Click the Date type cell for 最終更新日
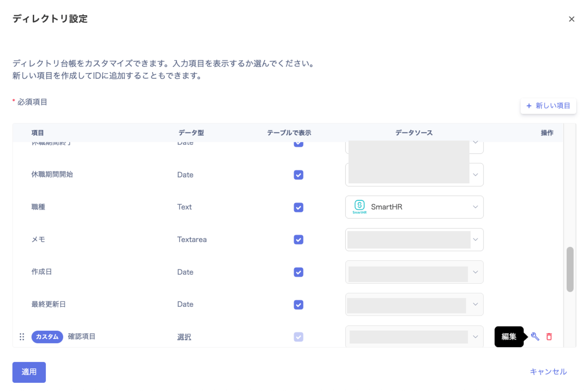588x391 pixels. tap(185, 304)
